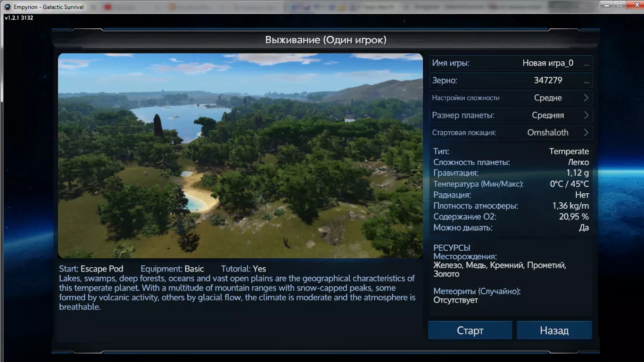Click the temperature value 0°C / 45°C
This screenshot has width=644, height=362.
(x=570, y=184)
